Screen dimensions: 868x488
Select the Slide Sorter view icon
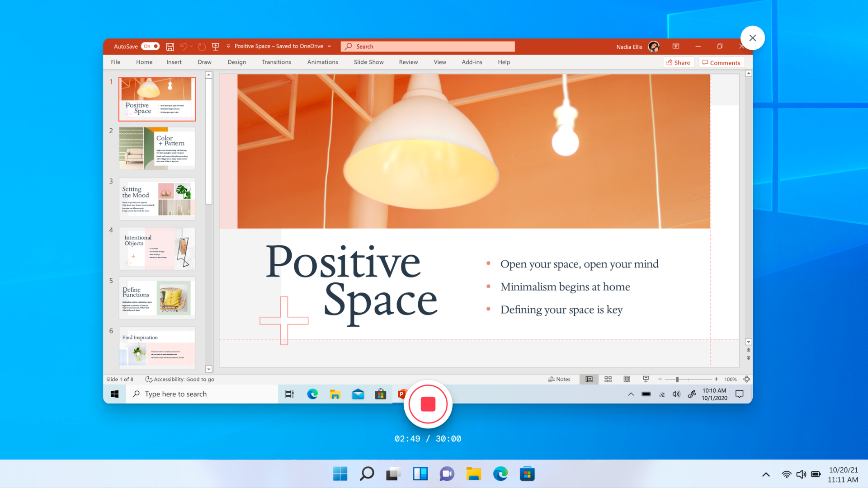[608, 379]
